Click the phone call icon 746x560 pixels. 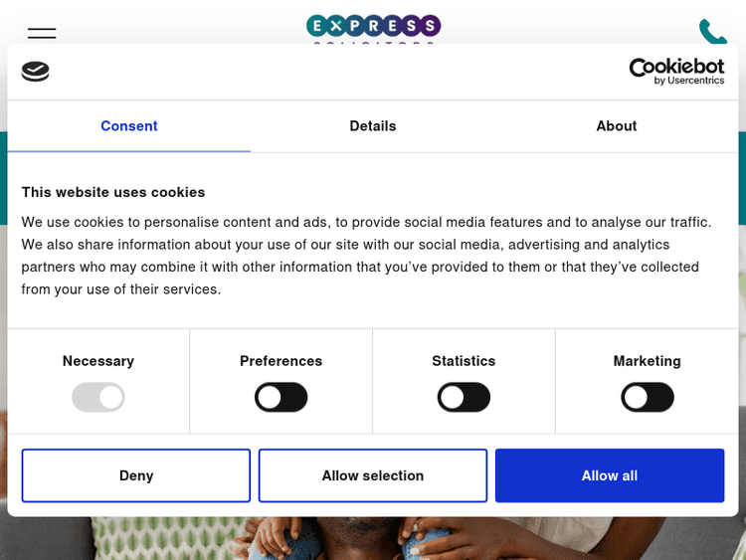(x=712, y=31)
